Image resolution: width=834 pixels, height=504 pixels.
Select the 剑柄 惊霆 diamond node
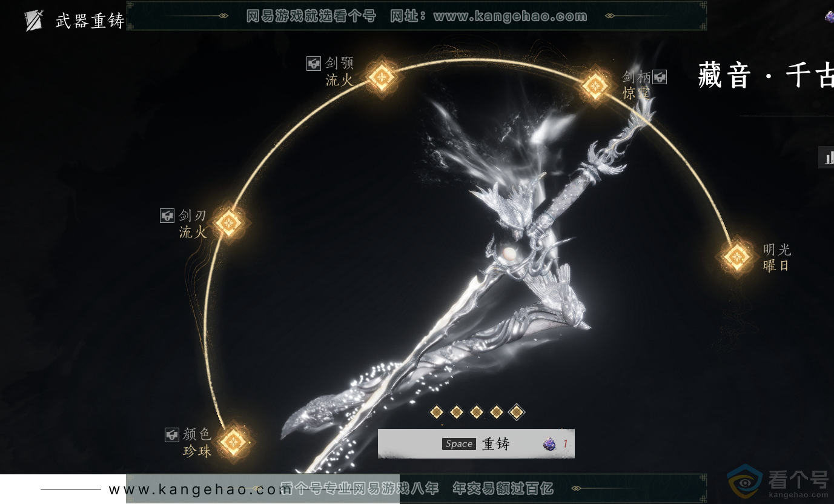coord(595,86)
